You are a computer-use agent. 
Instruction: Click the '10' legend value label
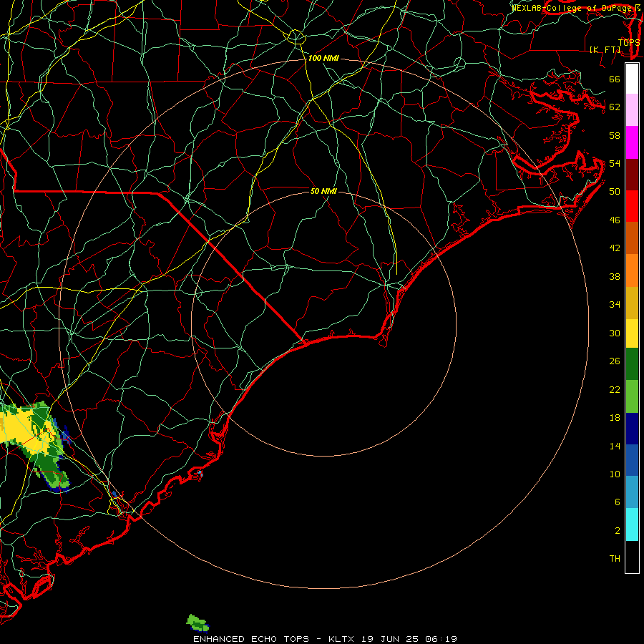[615, 474]
